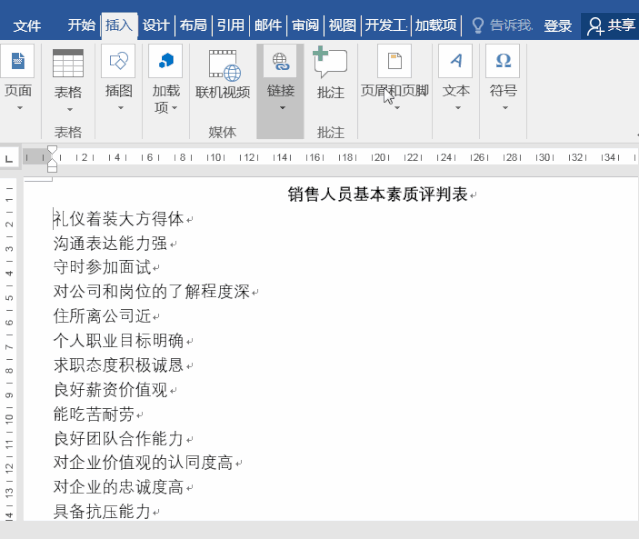Open the 审阅 Review tab
639x539 pixels.
click(305, 26)
